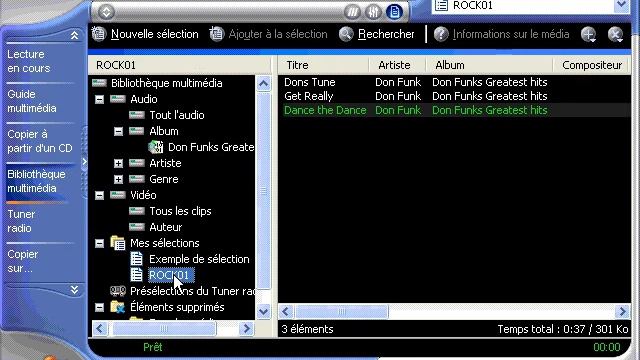Toggle the playlist display icon
This screenshot has height=360, width=640.
click(394, 12)
